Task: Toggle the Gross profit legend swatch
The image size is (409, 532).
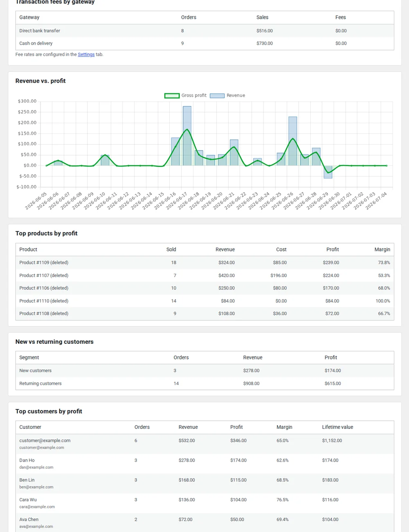Action: click(172, 96)
